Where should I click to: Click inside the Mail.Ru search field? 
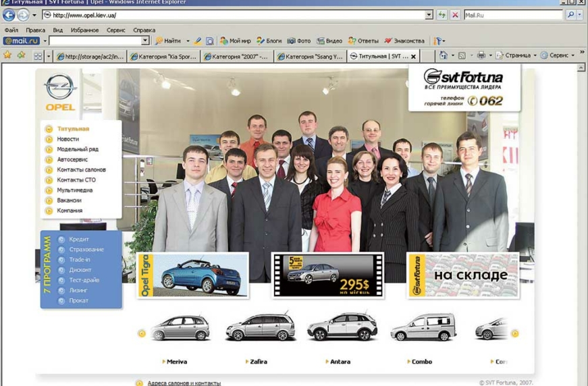click(x=512, y=15)
